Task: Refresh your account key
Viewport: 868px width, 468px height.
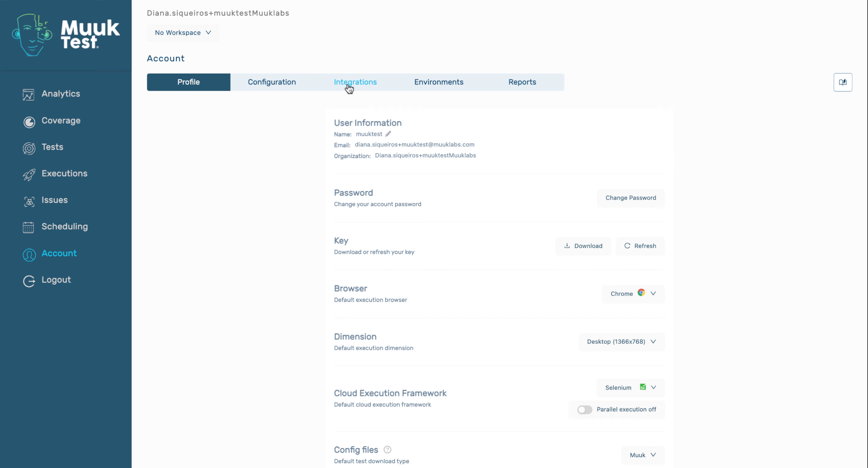Action: coord(641,246)
